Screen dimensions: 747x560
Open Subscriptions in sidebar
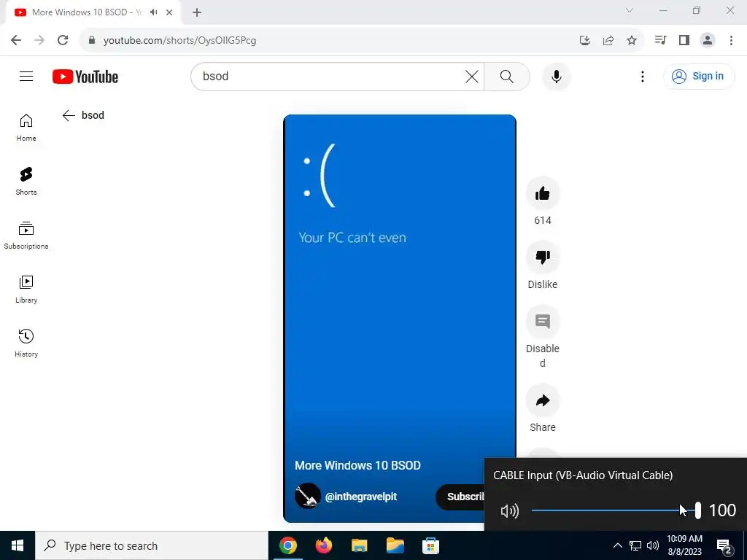[26, 236]
